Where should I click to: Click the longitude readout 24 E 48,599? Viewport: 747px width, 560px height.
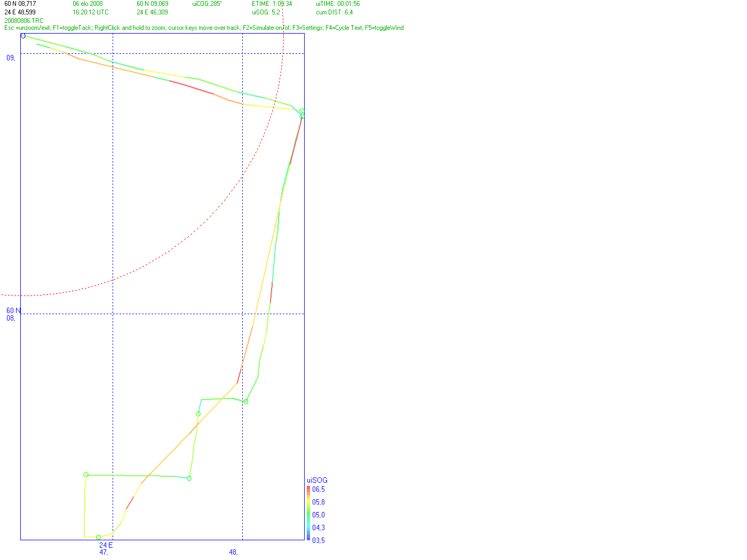tap(20, 12)
